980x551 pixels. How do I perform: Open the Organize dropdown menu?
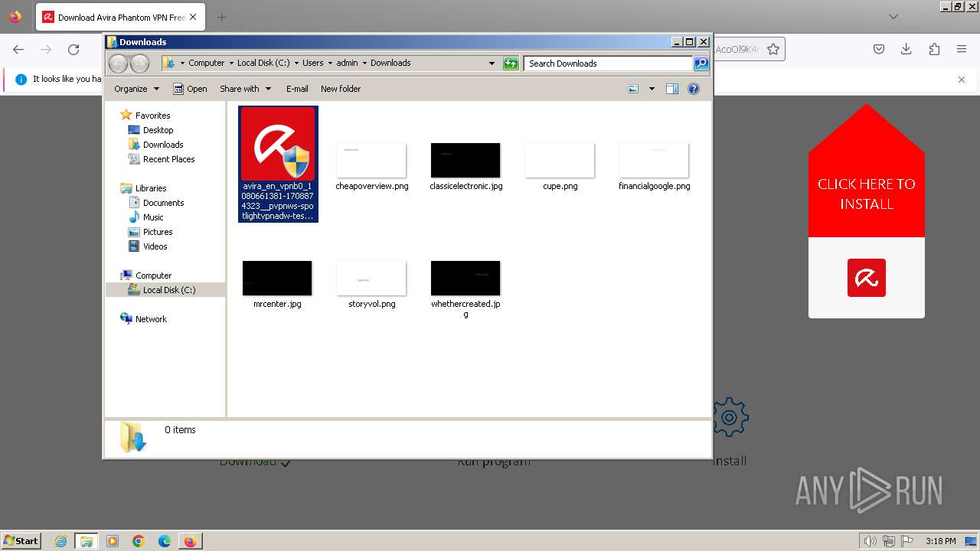click(x=136, y=89)
